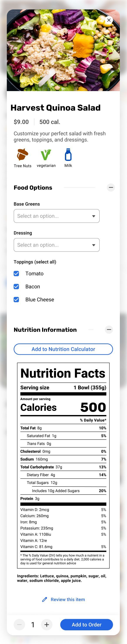Click the salad photo at the top
Viewport: 127px width, 644px height.
(63, 50)
